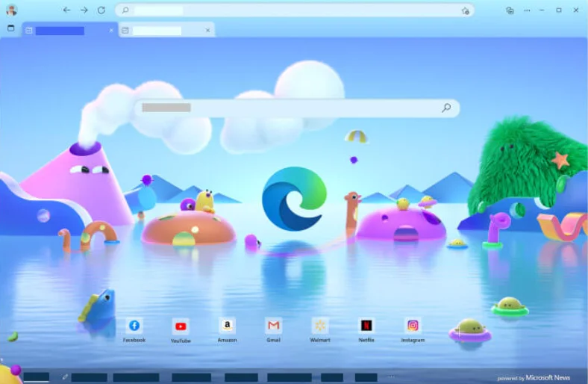The height and width of the screenshot is (384, 588).
Task: Open the tab actions menu icon
Action: (11, 28)
